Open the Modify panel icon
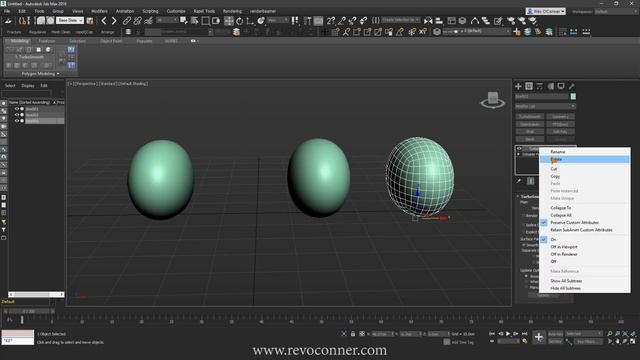Image resolution: width=640 pixels, height=360 pixels. click(529, 86)
